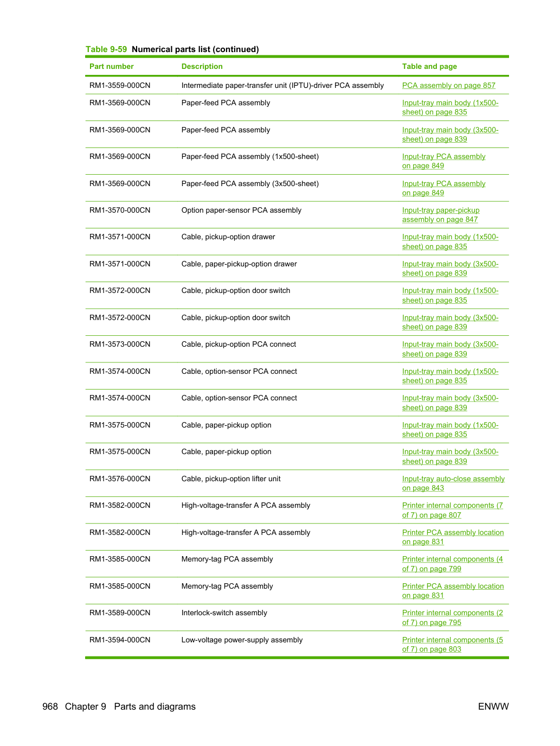Select part number RM1-3559-000CN
Viewport: 560px width, 746px height.
(x=120, y=85)
